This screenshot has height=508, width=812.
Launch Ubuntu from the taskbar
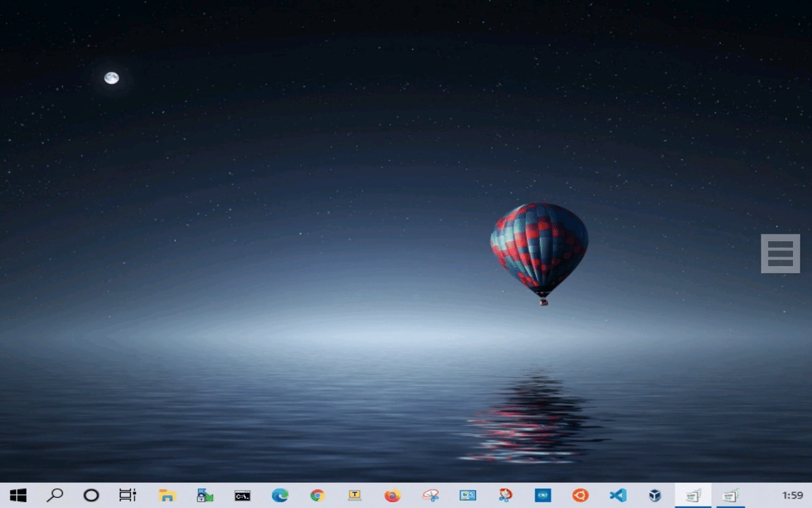pyautogui.click(x=580, y=496)
